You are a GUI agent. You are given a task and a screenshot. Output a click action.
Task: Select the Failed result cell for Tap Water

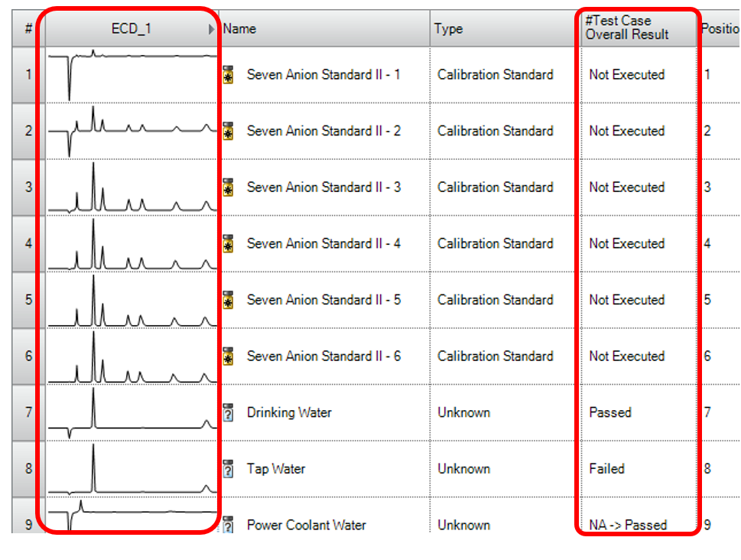[x=607, y=469]
